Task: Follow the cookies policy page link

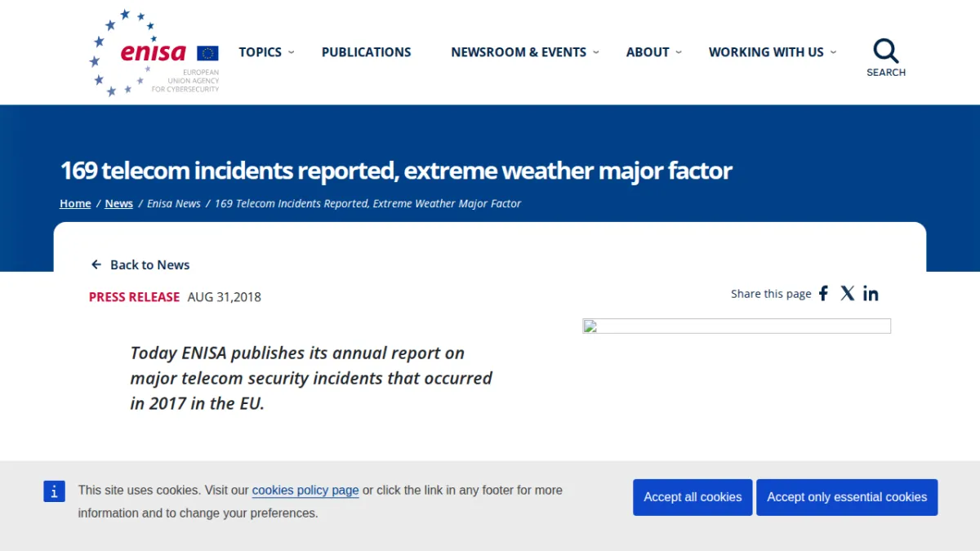Action: click(305, 491)
